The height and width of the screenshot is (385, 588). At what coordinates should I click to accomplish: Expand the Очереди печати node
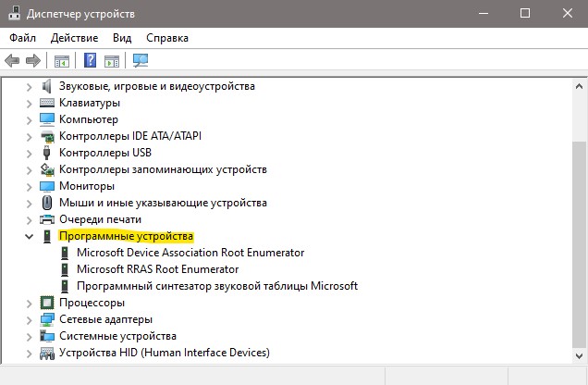[29, 220]
